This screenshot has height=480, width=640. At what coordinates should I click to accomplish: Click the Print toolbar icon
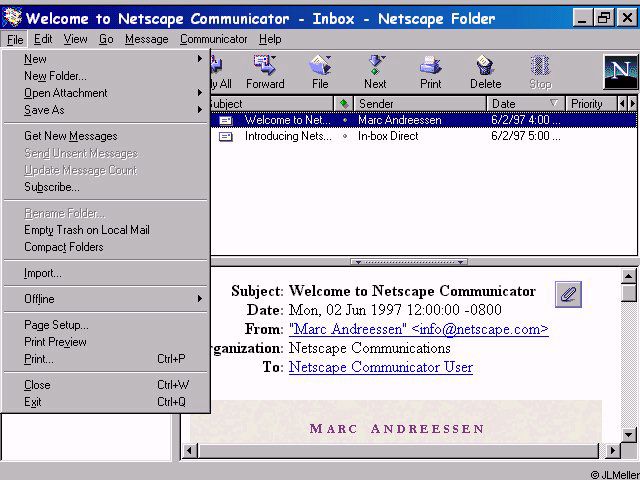431,65
